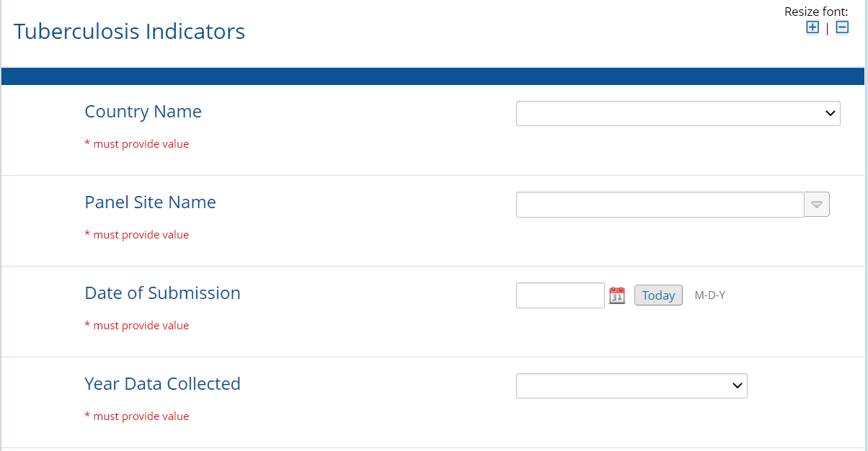This screenshot has width=868, height=451.
Task: Expand the Panel Site Name arrow button
Action: [817, 205]
